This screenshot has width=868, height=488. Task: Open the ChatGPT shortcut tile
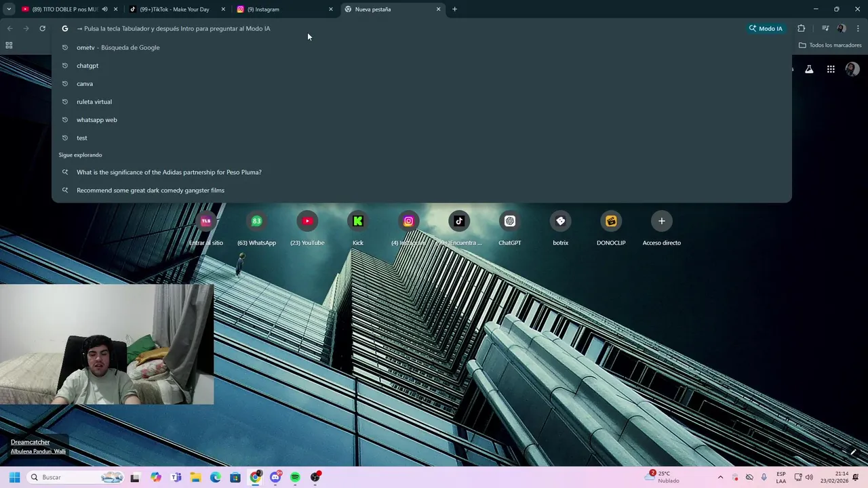[510, 228]
